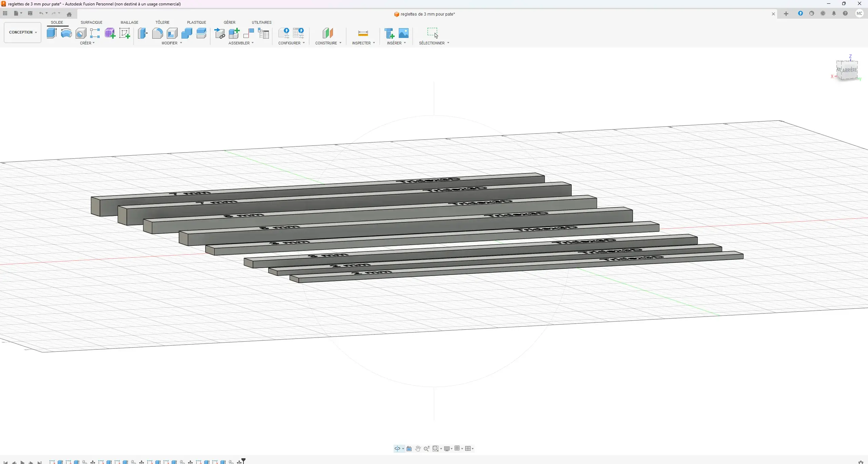Screen dimensions: 868x464
Task: Jump to the timeline beginning
Action: coord(5,462)
